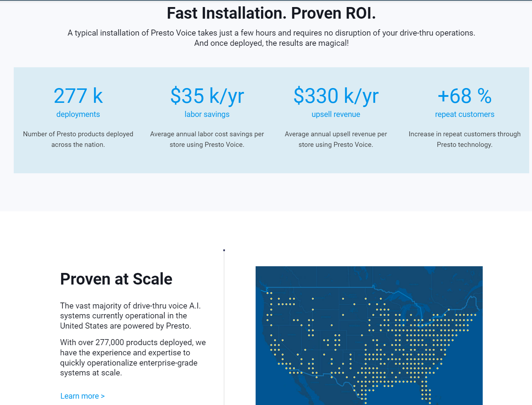Image resolution: width=532 pixels, height=405 pixels.
Task: Click the 'deployments' label
Action: [x=78, y=114]
